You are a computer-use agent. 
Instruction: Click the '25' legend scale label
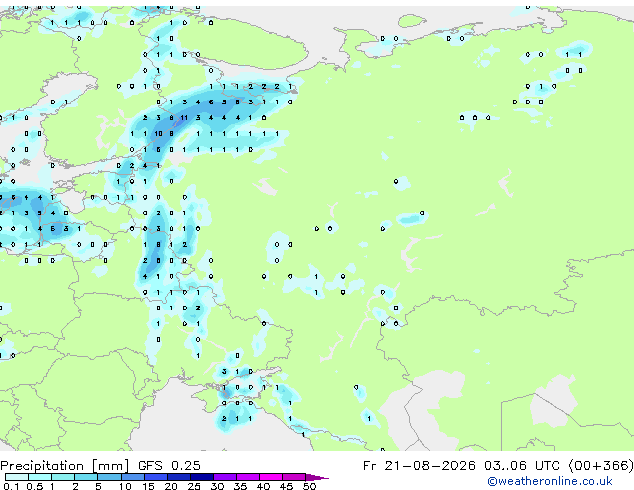click(194, 486)
